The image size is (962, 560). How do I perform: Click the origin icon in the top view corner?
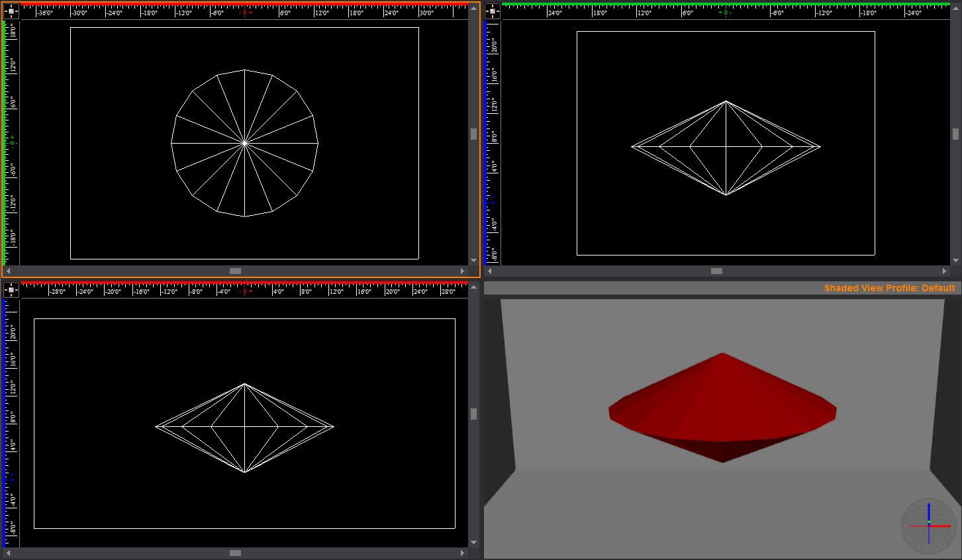pos(11,11)
